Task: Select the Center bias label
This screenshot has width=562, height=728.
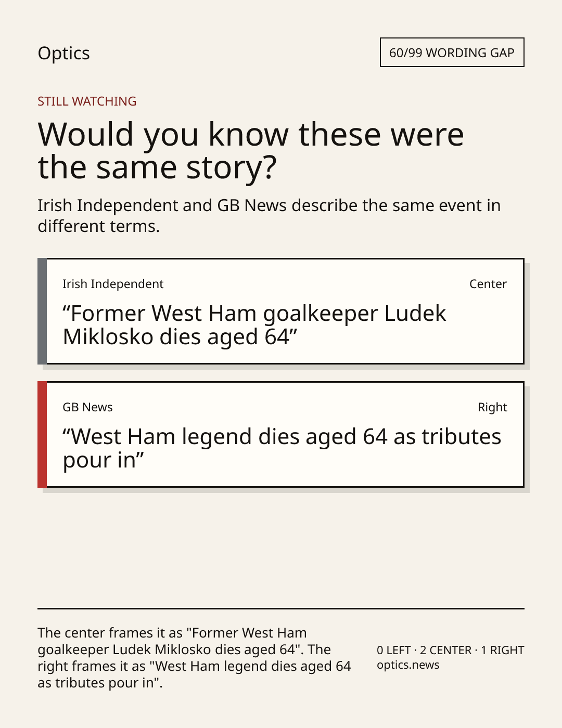Action: [488, 284]
